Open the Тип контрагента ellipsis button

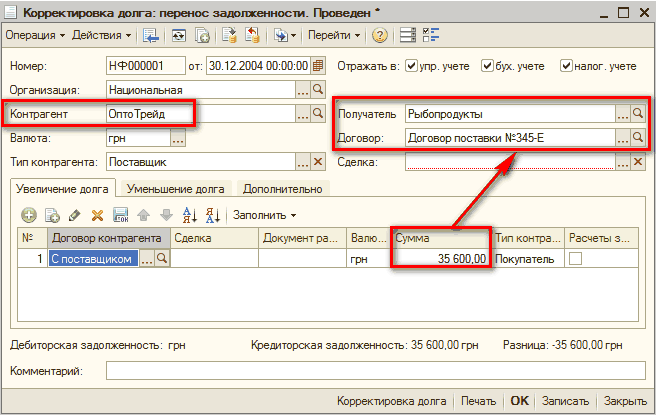303,162
